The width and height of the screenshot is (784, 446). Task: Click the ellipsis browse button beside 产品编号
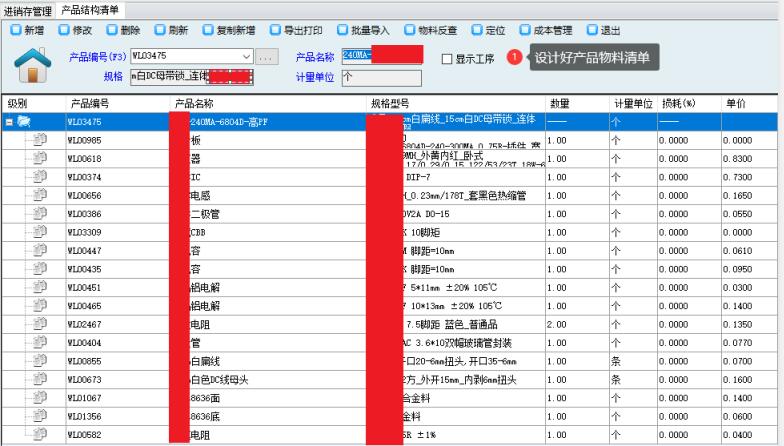pyautogui.click(x=265, y=57)
